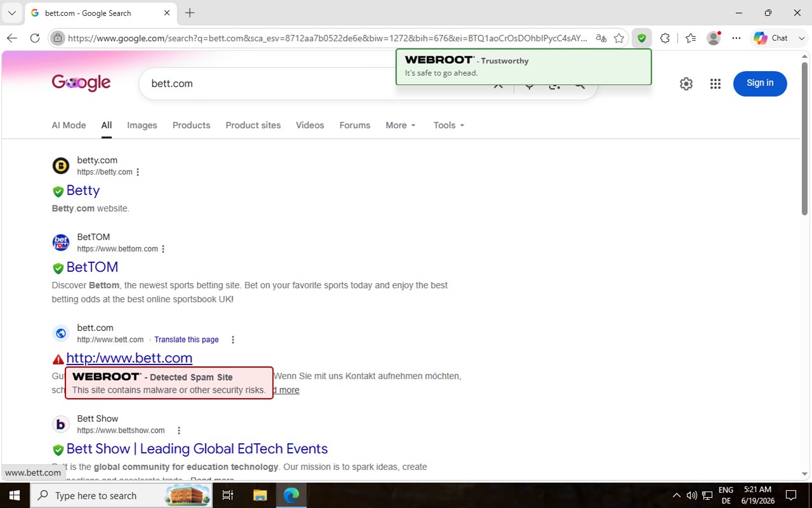812x508 pixels.
Task: Click the address bar URL field
Action: (327, 38)
